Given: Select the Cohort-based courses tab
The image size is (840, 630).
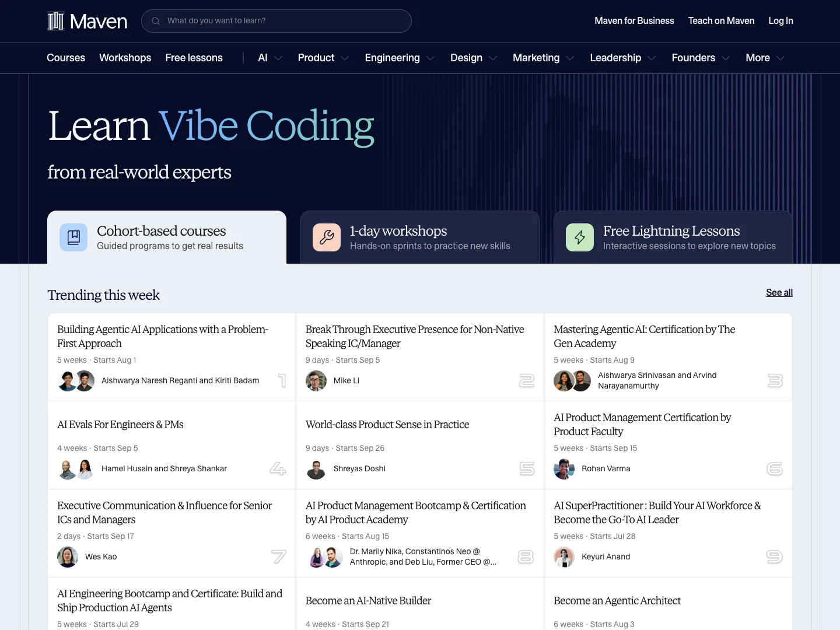Looking at the screenshot, I should 167,237.
